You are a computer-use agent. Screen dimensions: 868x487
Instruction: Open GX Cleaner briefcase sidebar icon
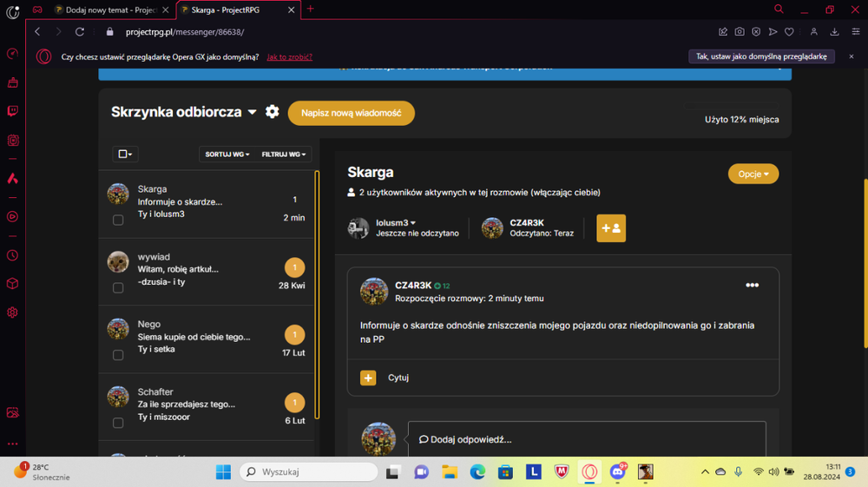13,82
